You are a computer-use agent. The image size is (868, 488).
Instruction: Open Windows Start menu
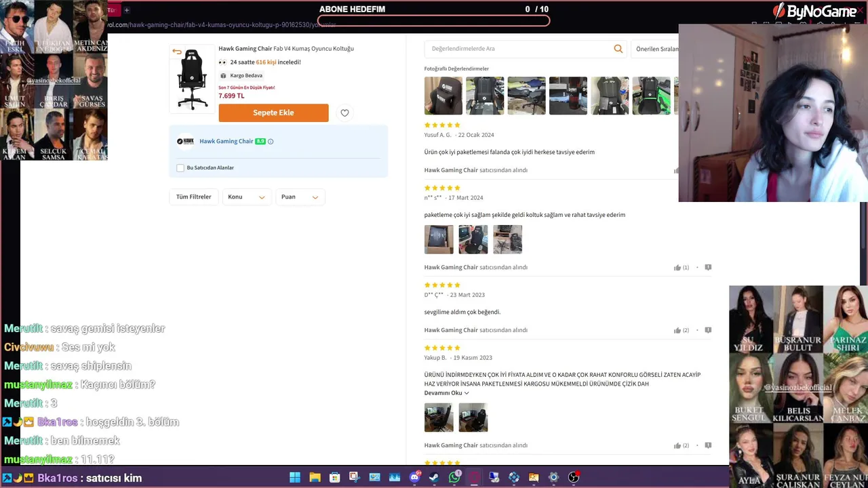pos(295,477)
